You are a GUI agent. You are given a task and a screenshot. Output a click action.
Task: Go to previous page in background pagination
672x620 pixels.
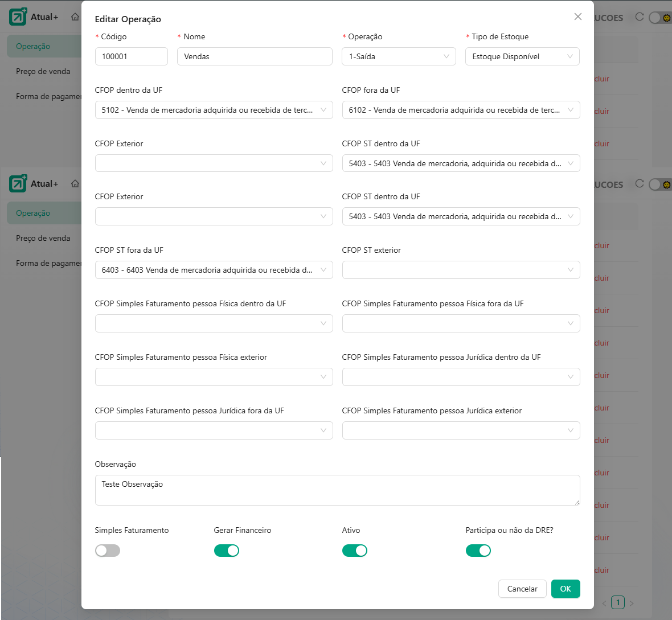point(604,603)
